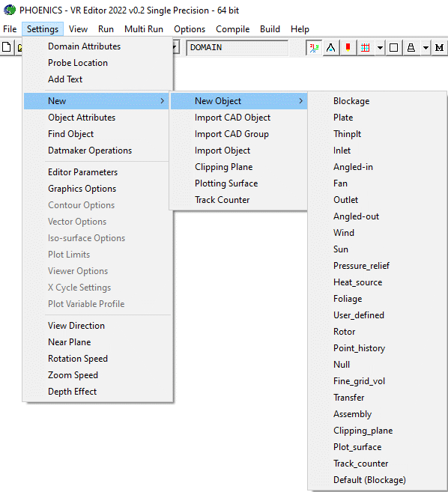The image size is (448, 492).
Task: Open dropdown arrow next to mesh grid icon
Action: (380, 48)
